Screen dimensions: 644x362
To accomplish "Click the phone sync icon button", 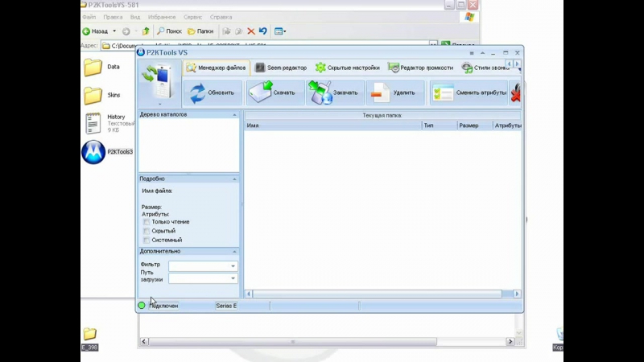I will 159,84.
